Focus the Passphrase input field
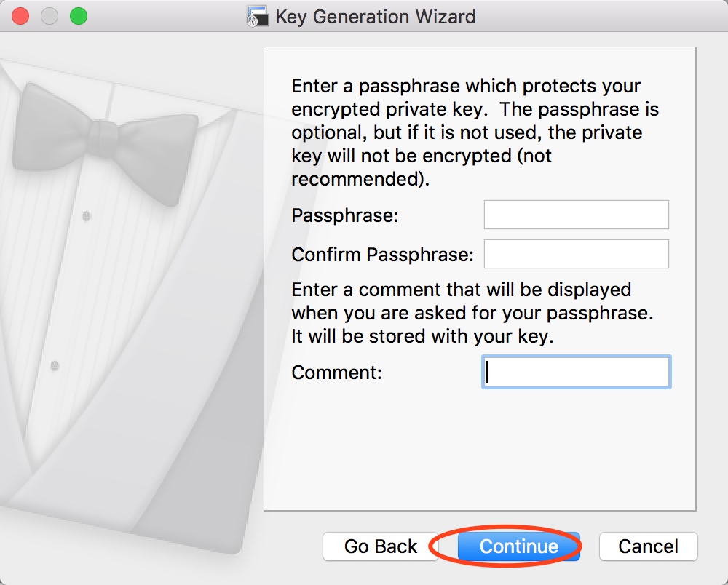 coord(576,215)
